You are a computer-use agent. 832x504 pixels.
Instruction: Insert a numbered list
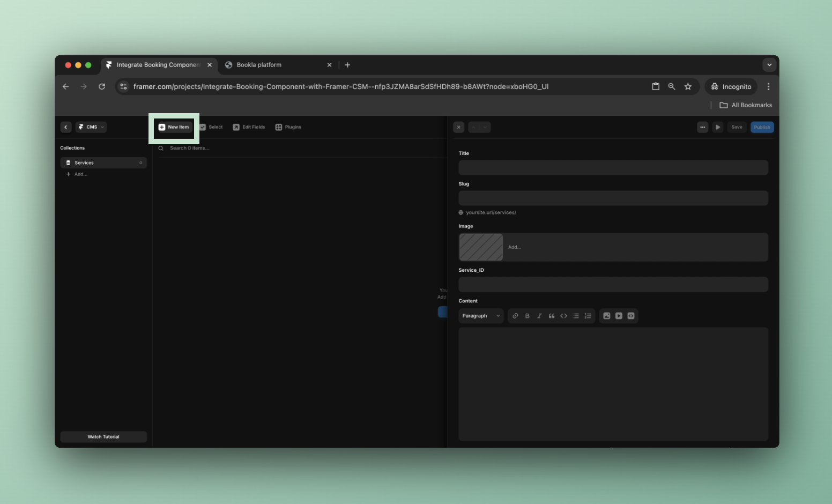(588, 316)
